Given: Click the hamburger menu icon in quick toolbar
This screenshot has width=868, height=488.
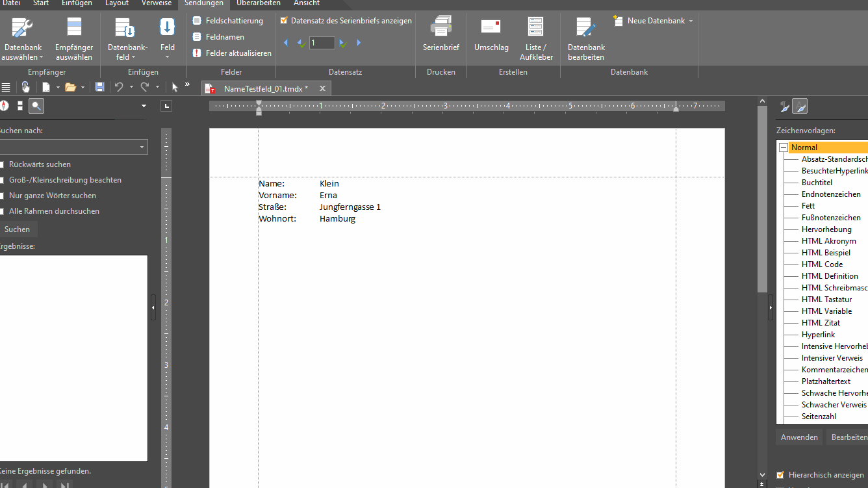Looking at the screenshot, I should (6, 87).
